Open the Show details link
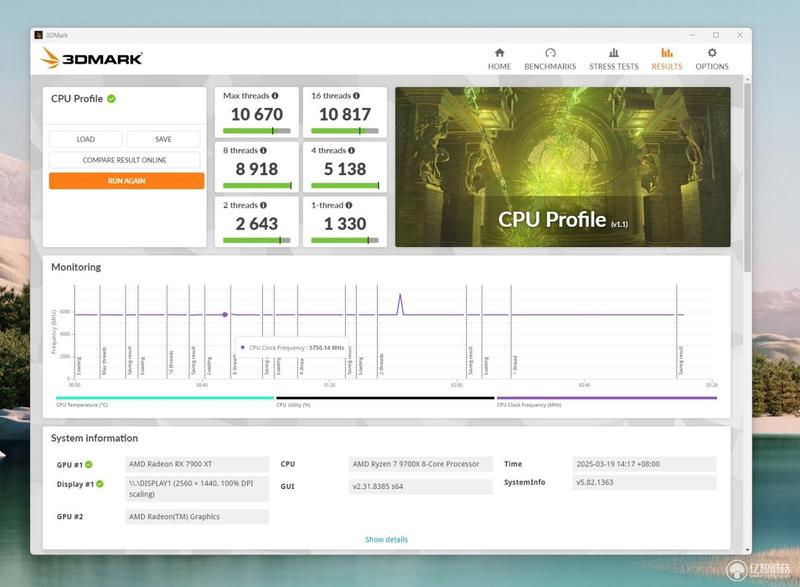 pyautogui.click(x=386, y=539)
